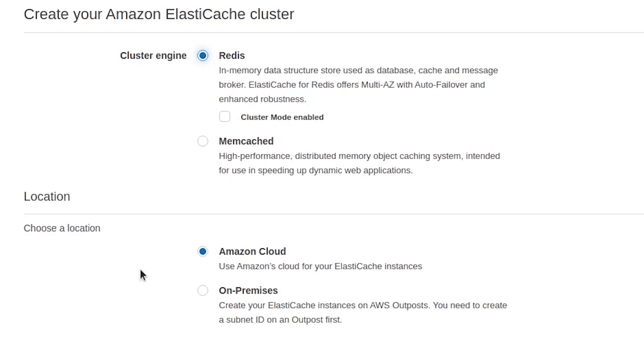The width and height of the screenshot is (644, 348).
Task: Click the "Cluster engine" field label
Action: [x=153, y=55]
